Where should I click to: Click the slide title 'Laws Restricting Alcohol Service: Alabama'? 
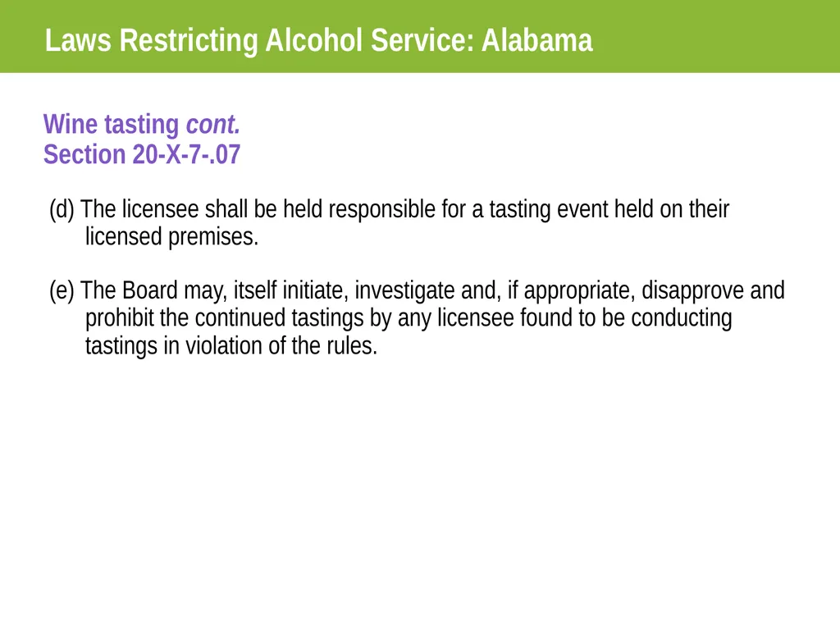319,40
